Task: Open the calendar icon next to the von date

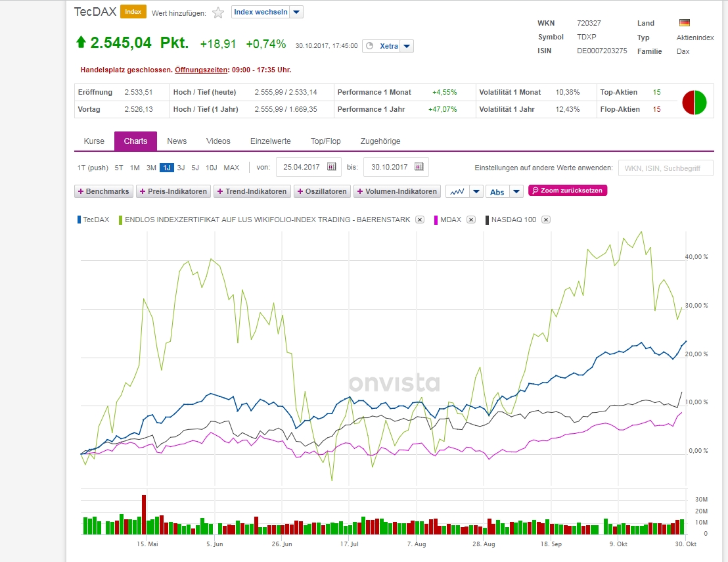Action: 332,167
